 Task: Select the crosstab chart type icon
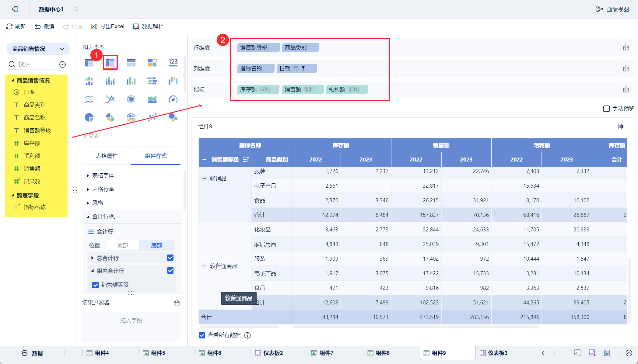point(110,63)
